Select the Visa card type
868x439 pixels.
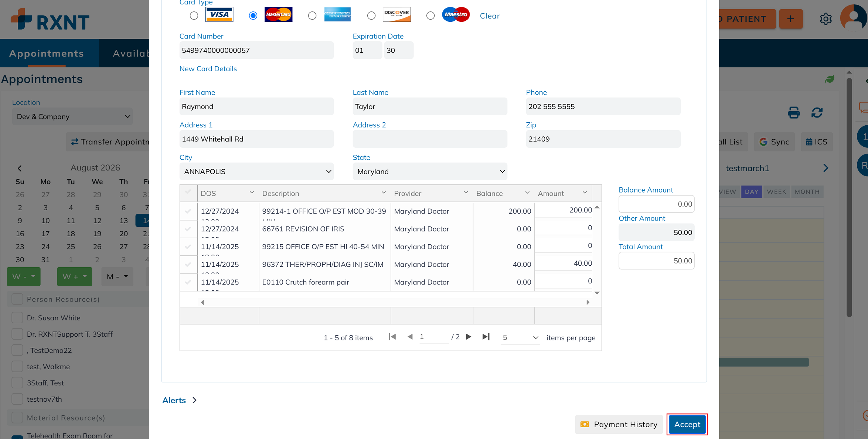pyautogui.click(x=194, y=16)
